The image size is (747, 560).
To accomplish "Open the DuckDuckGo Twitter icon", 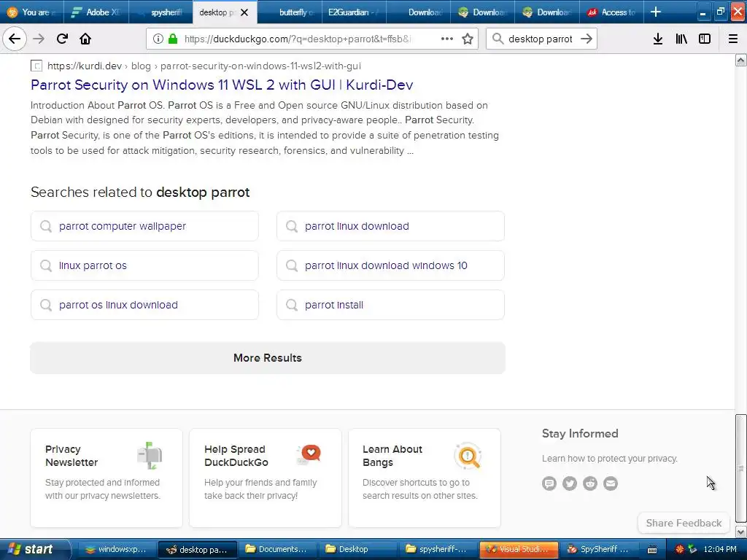I will [x=570, y=483].
